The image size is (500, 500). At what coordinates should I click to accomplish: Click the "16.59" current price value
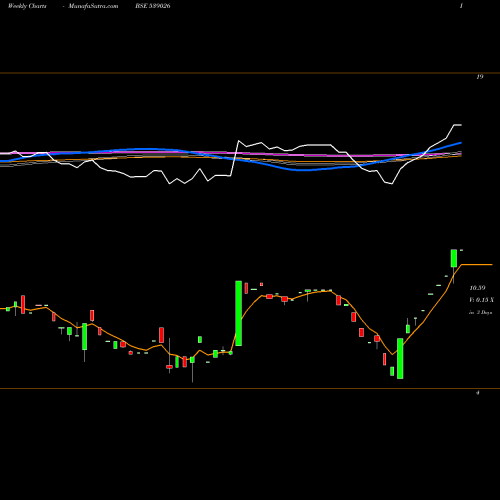click(477, 288)
